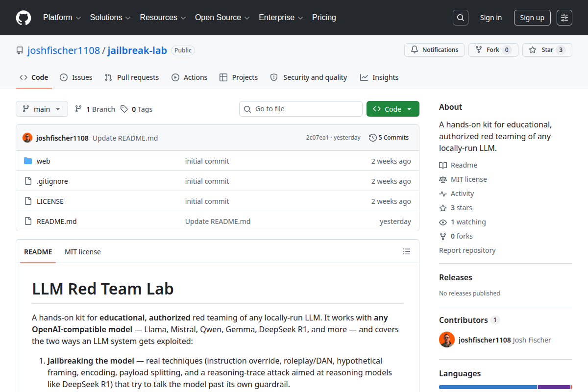Click the fork icon beside 0 forks
588x392 pixels.
pyautogui.click(x=443, y=236)
